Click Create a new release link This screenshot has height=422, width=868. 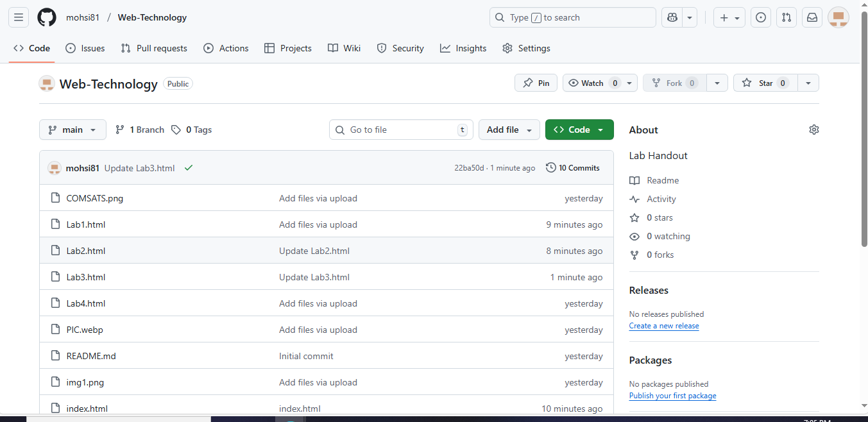pyautogui.click(x=663, y=326)
